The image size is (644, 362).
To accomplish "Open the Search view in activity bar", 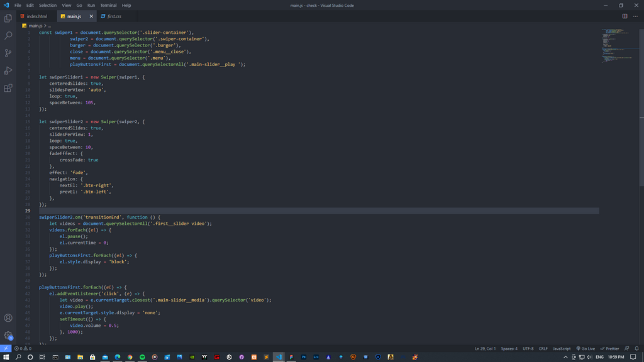I will 8,36.
